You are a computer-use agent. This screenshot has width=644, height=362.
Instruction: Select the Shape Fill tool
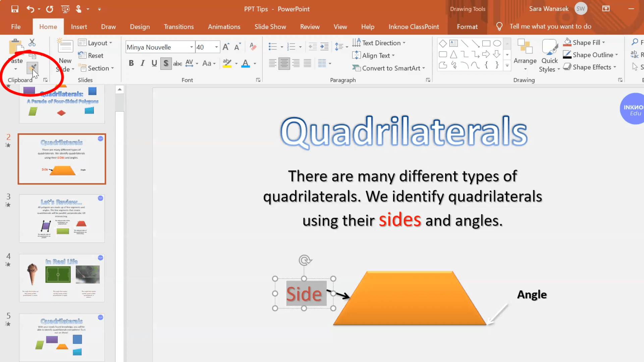point(586,42)
